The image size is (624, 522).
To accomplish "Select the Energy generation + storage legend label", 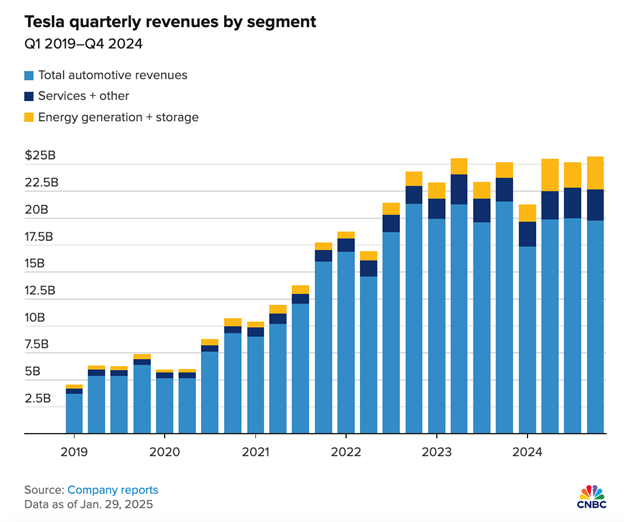I will 118,117.
